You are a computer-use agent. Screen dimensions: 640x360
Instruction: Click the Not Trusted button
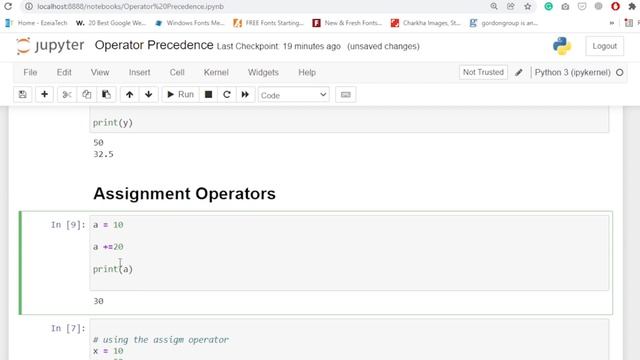pos(483,72)
